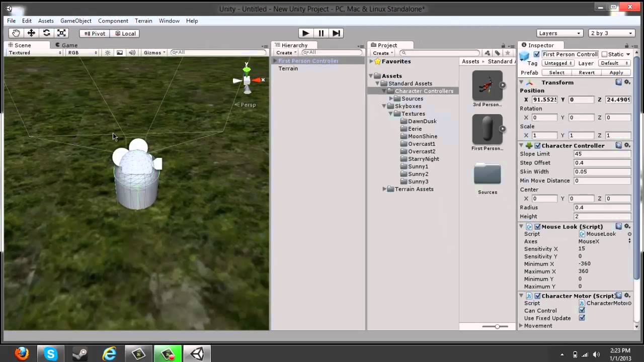Expand the Terrain Assets folder
644x362 pixels.
tap(385, 189)
